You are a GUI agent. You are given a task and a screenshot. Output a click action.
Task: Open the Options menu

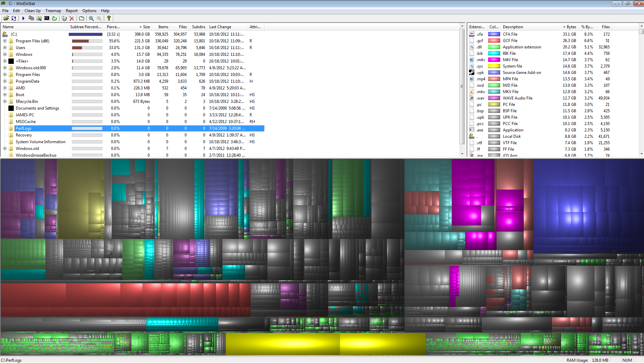[89, 11]
